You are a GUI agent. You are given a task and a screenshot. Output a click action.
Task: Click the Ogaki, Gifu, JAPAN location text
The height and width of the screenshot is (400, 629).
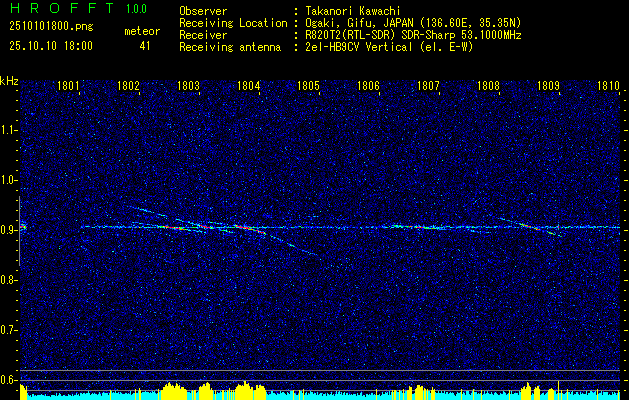pyautogui.click(x=413, y=23)
